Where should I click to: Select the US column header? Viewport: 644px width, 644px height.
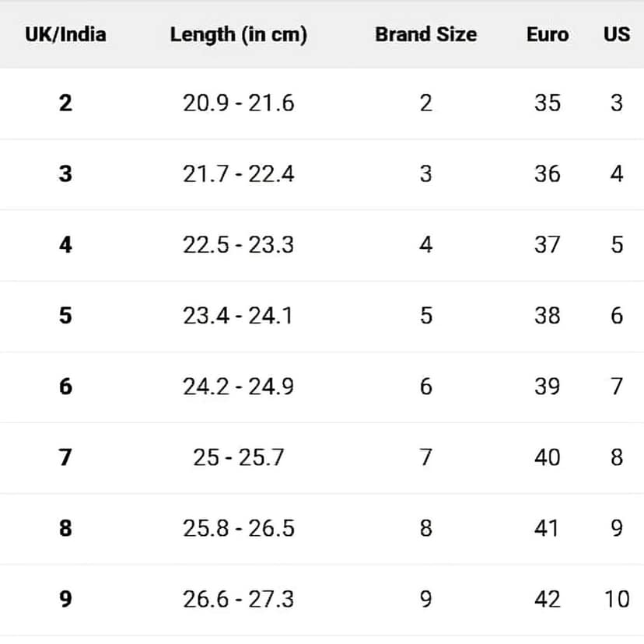617,34
